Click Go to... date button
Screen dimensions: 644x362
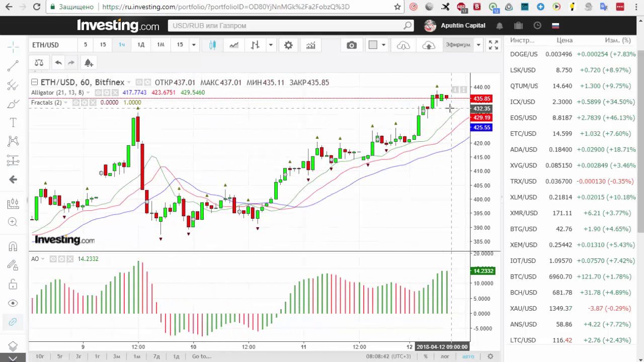click(x=202, y=356)
